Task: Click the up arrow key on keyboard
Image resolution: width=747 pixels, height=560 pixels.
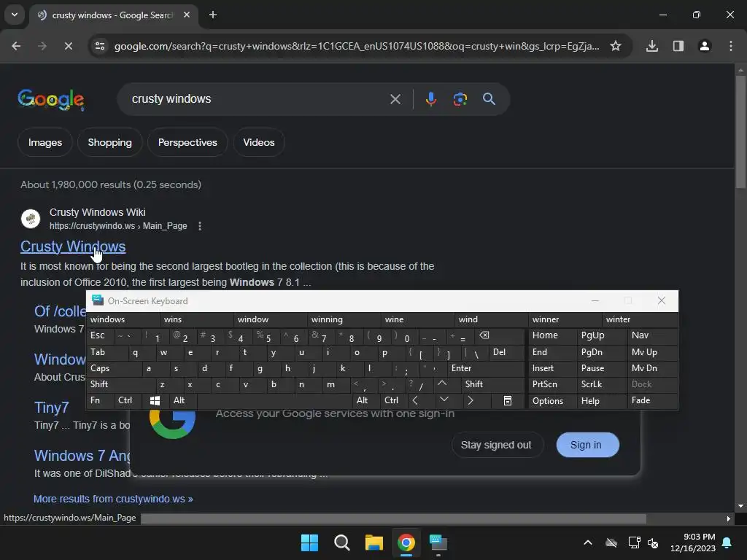Action: (x=442, y=384)
